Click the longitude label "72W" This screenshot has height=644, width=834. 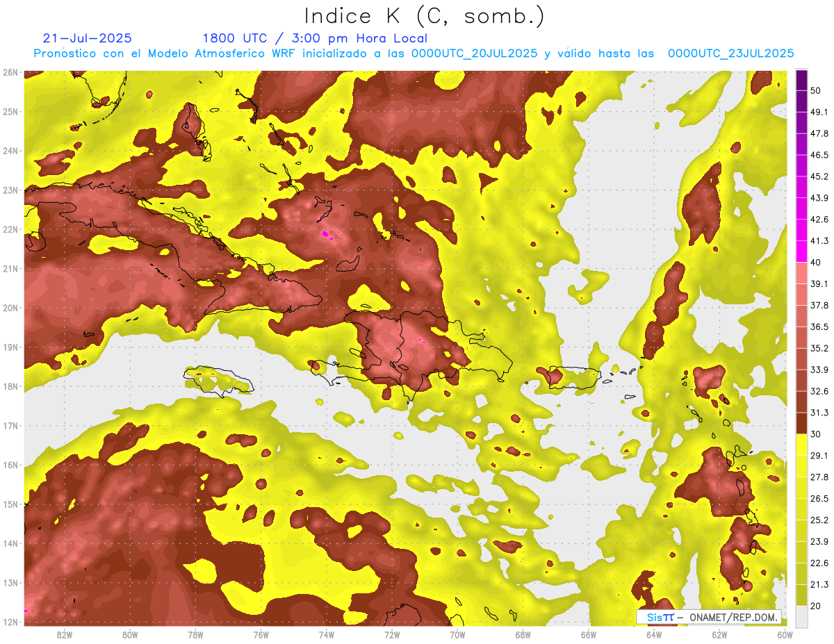coord(392,634)
